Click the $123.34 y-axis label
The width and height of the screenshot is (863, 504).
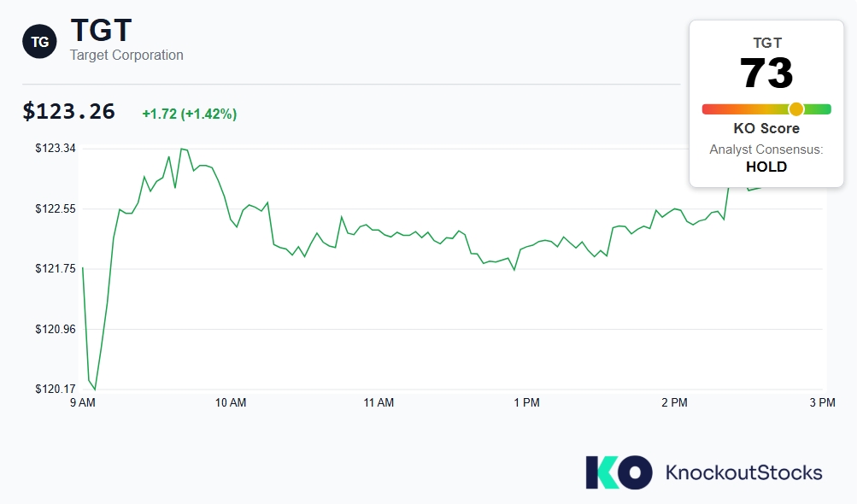point(56,148)
